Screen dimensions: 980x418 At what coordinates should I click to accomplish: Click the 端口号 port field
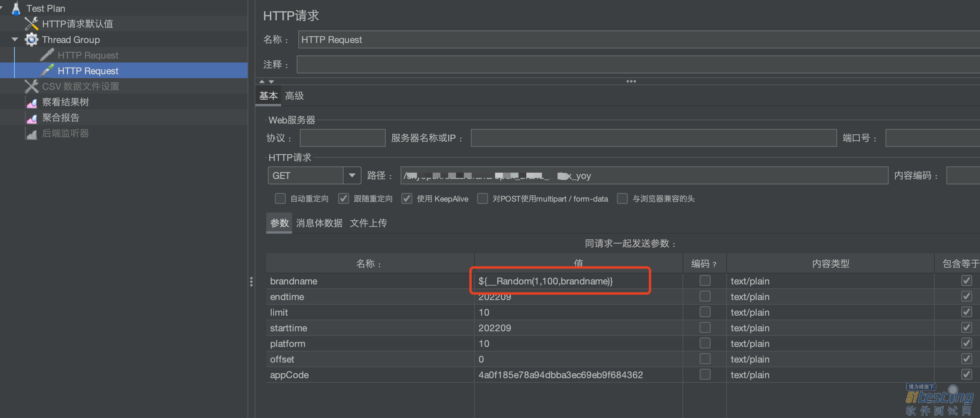tap(932, 138)
